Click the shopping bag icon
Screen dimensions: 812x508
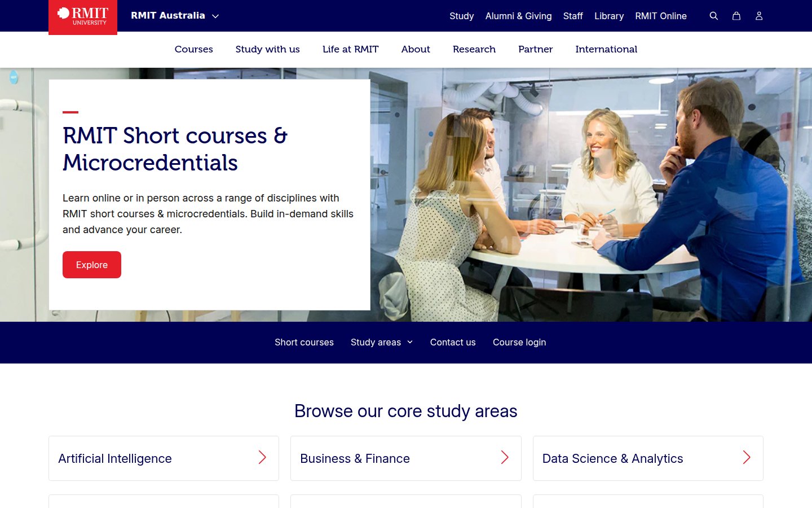pyautogui.click(x=736, y=16)
